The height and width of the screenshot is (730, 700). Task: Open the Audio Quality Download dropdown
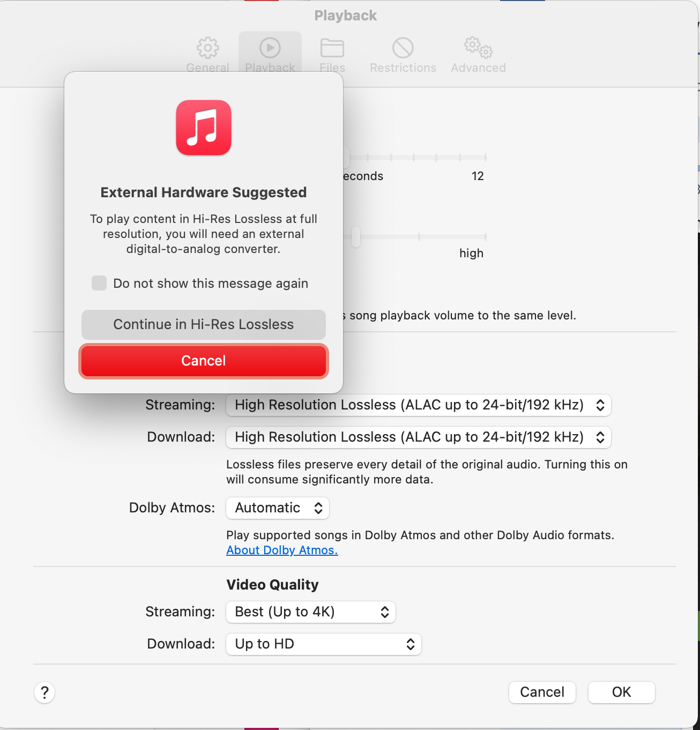point(419,437)
